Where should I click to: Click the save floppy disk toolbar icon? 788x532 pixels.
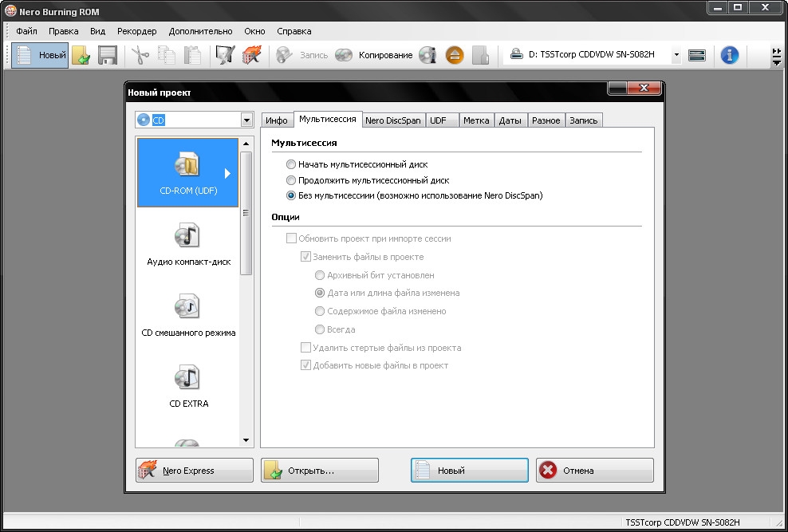click(x=108, y=56)
